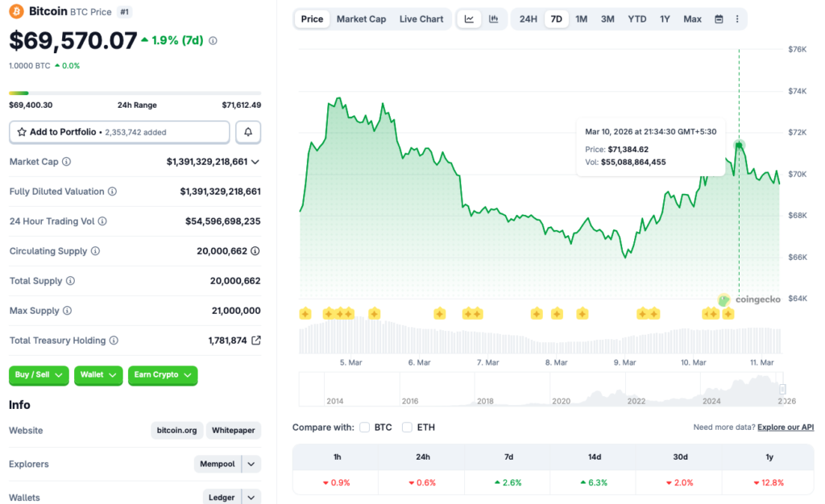Open the Wallets dropdown next to Ledger
Viewport: 825px width, 504px height.
pos(249,497)
